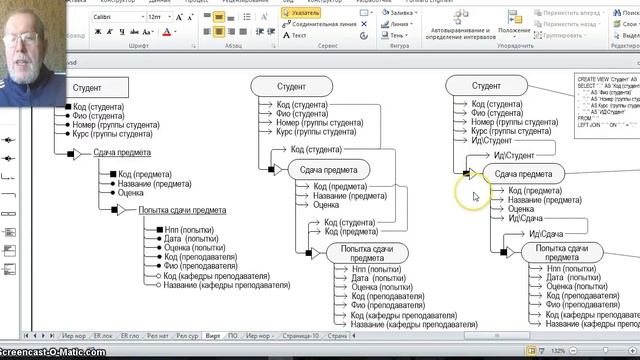Click the horizontal scrollbar thumb

click(497, 336)
